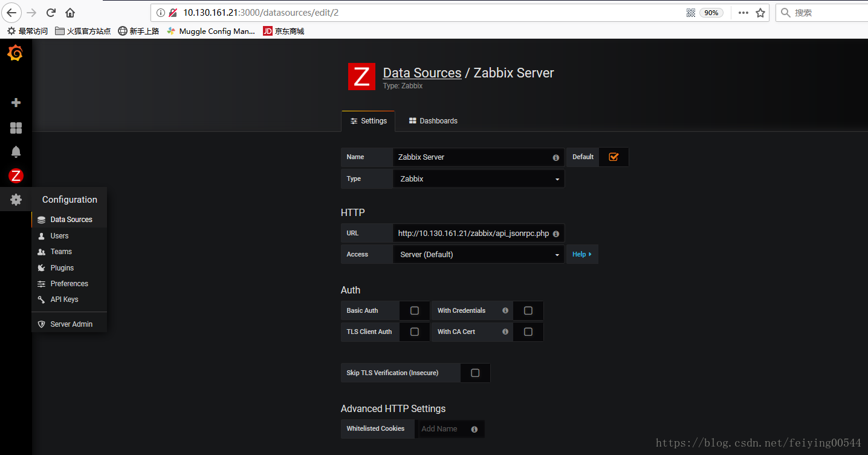Open the Type dropdown showing Zabbix
Viewport: 868px width, 455px height.
[479, 178]
